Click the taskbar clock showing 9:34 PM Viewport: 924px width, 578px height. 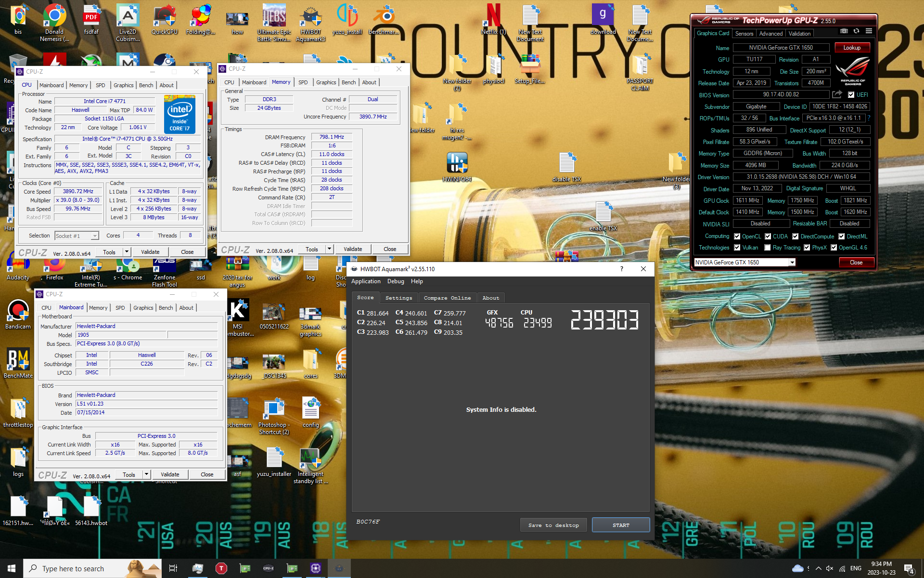(x=881, y=568)
